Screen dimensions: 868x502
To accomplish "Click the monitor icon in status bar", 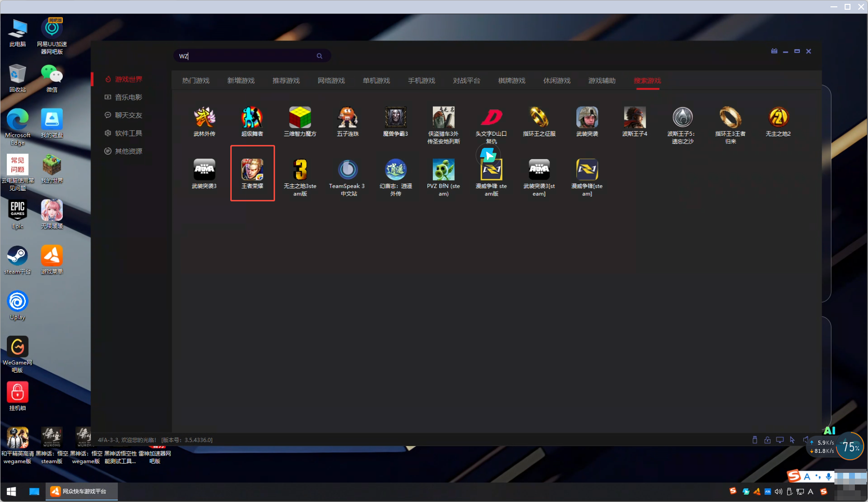I will point(780,440).
